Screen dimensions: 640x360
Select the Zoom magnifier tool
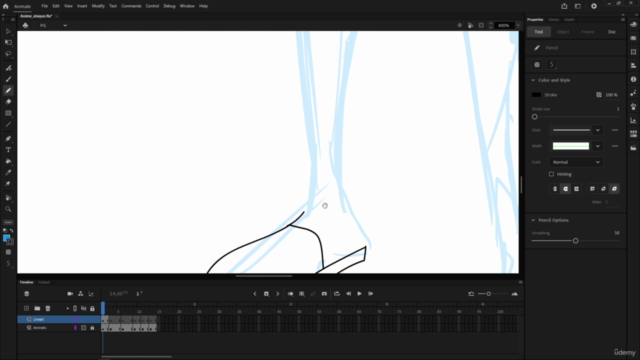pyautogui.click(x=8, y=209)
